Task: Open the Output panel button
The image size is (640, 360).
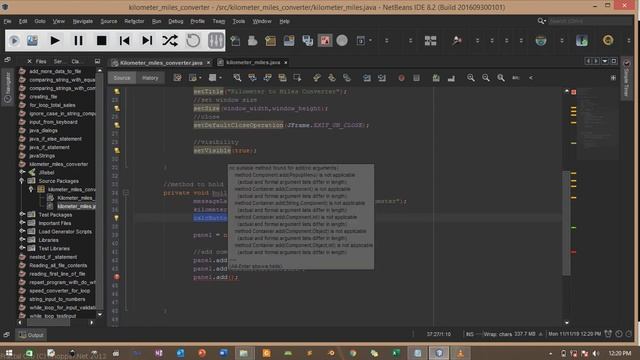Action: (31, 335)
